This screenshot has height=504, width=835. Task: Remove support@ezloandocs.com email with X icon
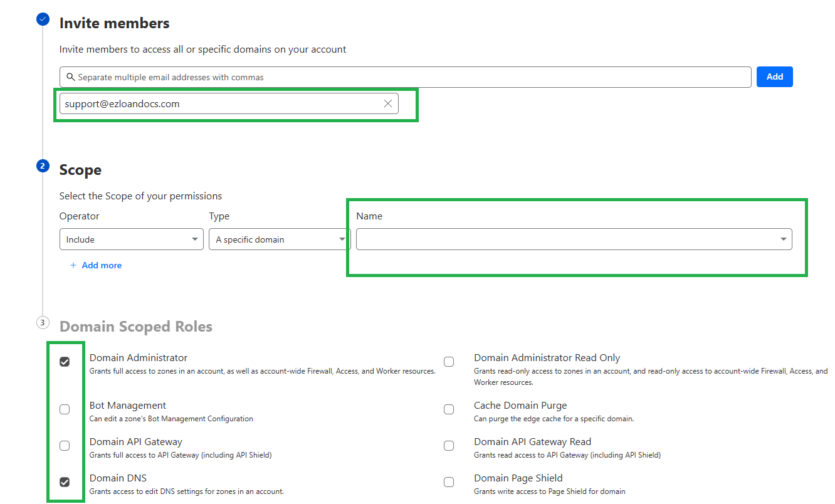point(388,104)
